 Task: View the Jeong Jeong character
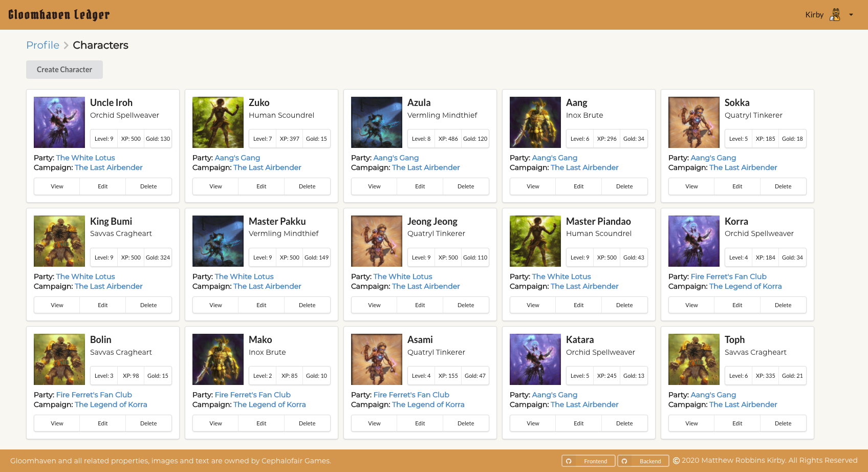pyautogui.click(x=374, y=305)
